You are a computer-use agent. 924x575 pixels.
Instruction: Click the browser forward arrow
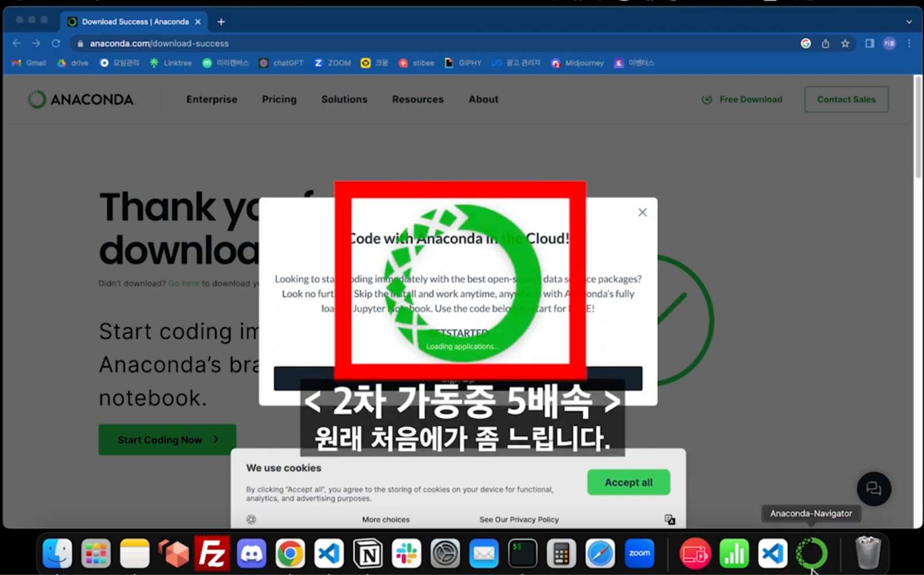click(36, 43)
